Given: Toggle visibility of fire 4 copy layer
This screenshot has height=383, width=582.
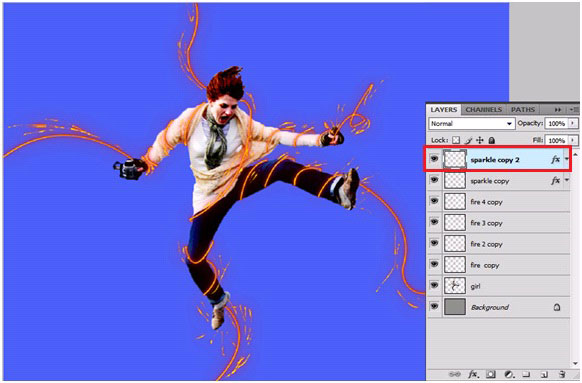Looking at the screenshot, I should (434, 201).
